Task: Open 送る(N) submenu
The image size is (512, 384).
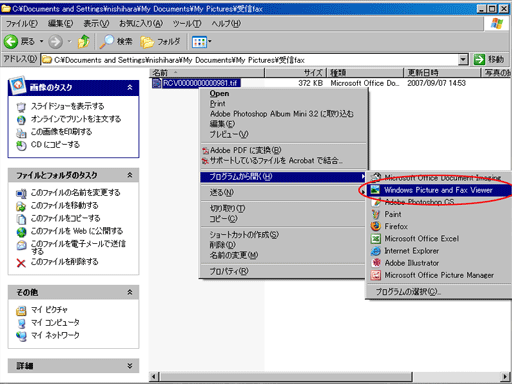Action: [283, 193]
